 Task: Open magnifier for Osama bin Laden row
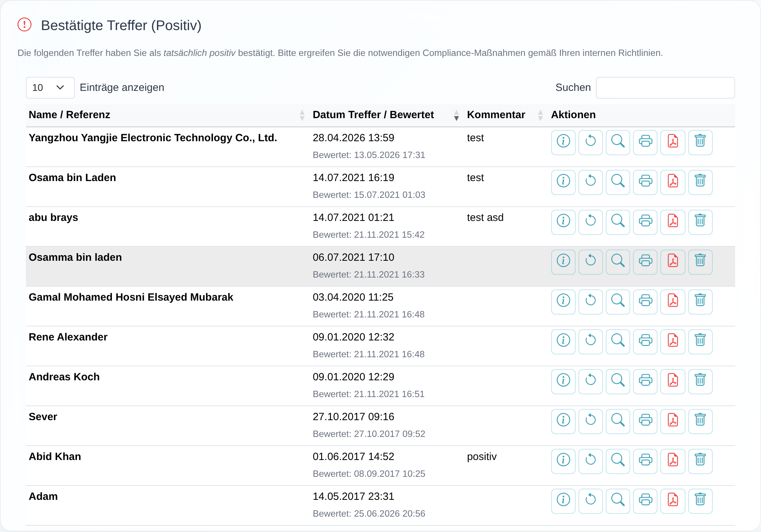(x=618, y=182)
